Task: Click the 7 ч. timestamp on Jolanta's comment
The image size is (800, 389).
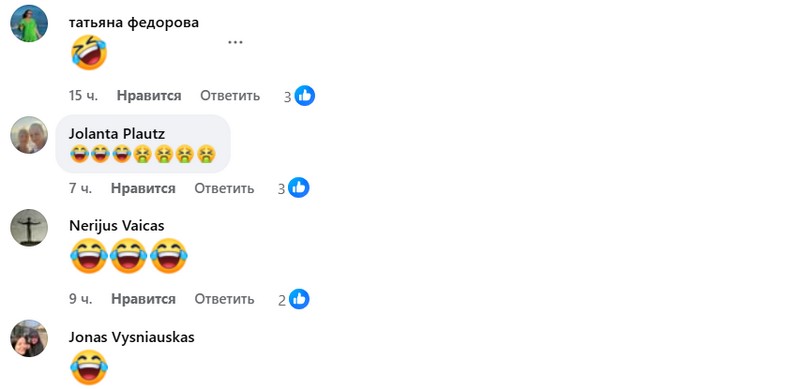Action: [81, 188]
